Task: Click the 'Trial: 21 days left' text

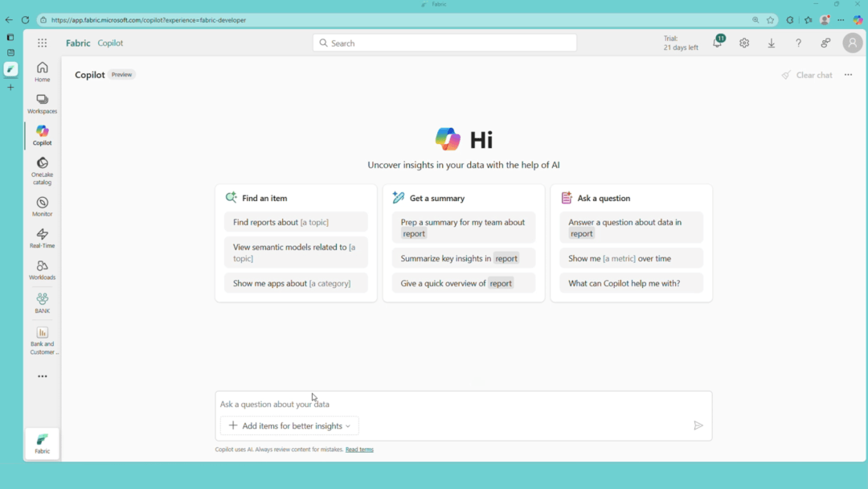Action: click(681, 43)
